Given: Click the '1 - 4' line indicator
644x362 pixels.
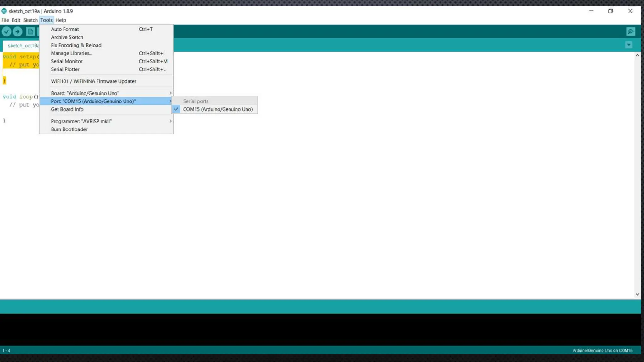Looking at the screenshot, I should 6,350.
